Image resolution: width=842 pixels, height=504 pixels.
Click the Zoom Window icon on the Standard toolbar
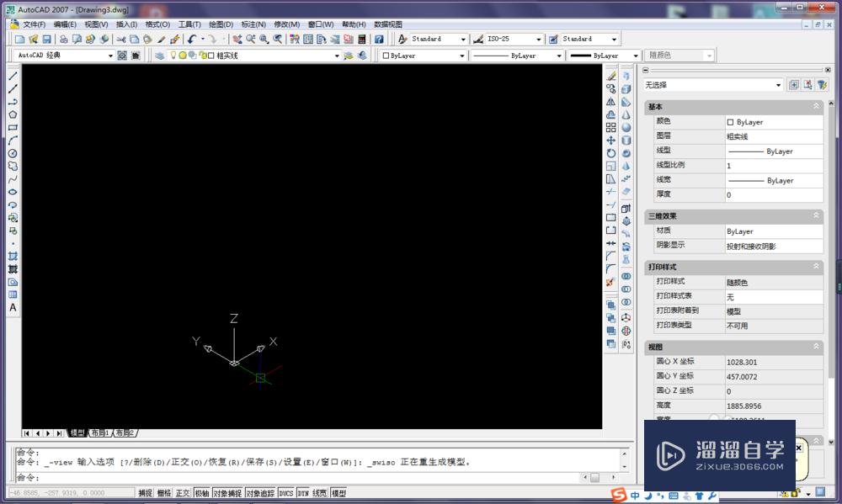[x=263, y=39]
